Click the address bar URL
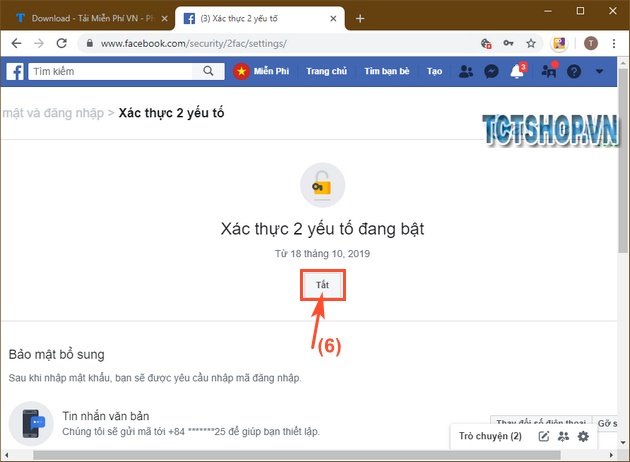Screen dimensions: 630x462 click(x=193, y=43)
